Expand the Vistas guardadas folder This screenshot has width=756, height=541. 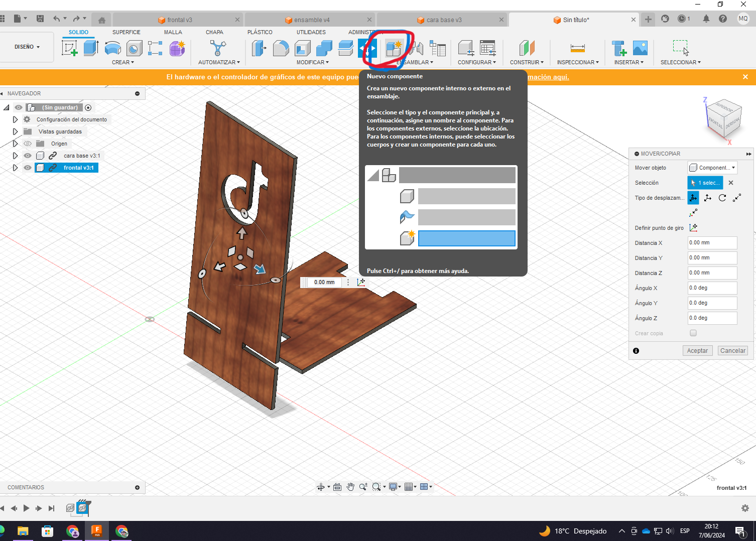[15, 131]
